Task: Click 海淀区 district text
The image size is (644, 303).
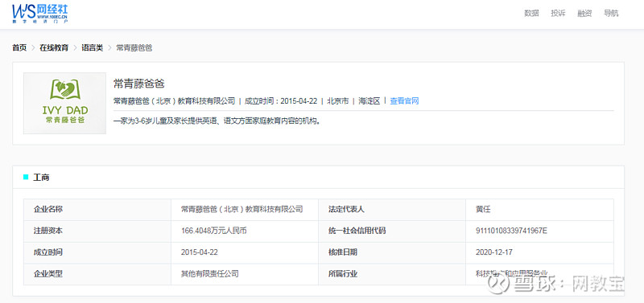Action: coord(369,100)
